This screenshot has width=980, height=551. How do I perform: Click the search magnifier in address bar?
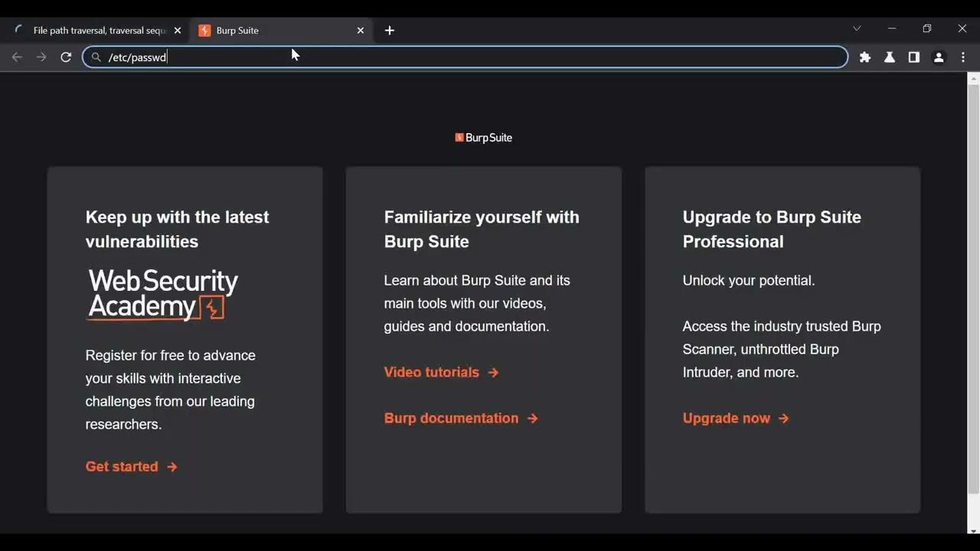tap(96, 57)
